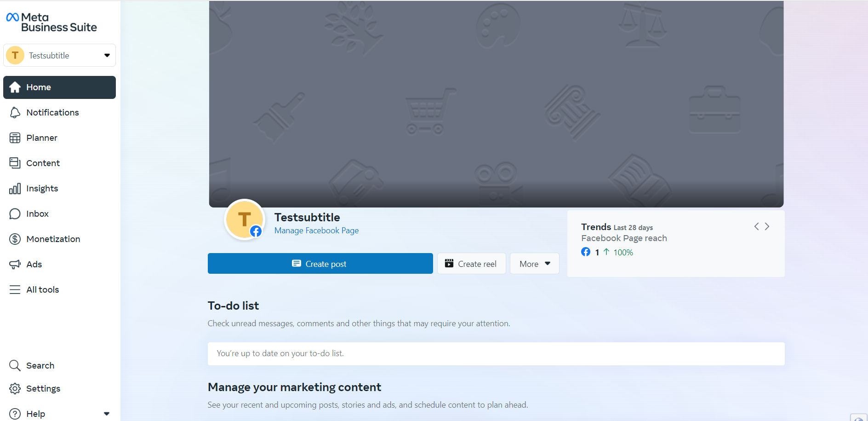This screenshot has width=868, height=421.
Task: Show the next Trends card
Action: [x=767, y=226]
